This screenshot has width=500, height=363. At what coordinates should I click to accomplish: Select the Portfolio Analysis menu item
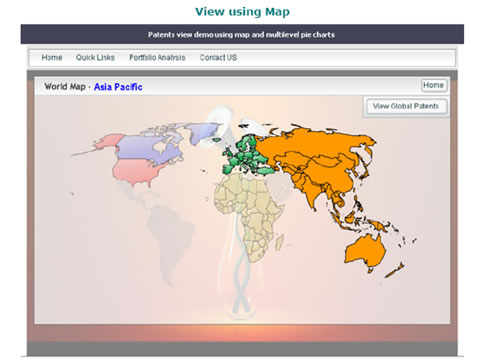(x=157, y=57)
